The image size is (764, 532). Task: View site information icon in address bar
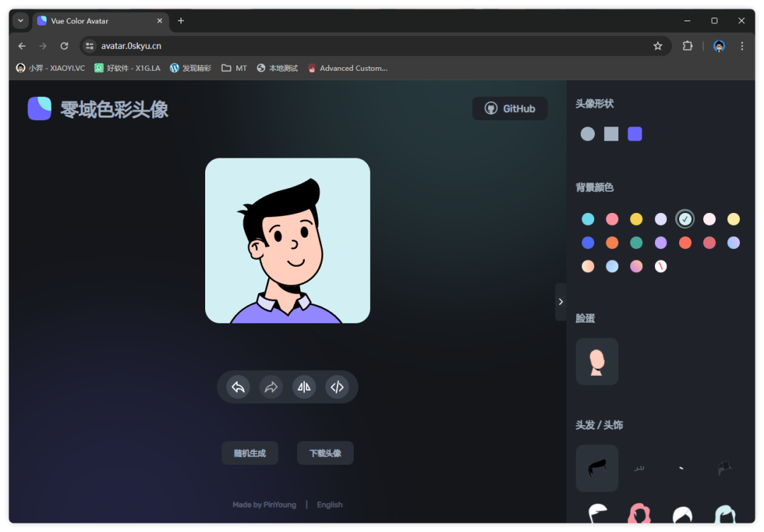coord(90,46)
